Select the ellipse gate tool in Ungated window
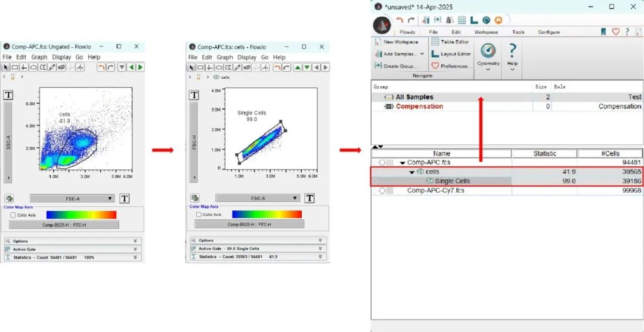The height and width of the screenshot is (332, 644). (x=33, y=67)
